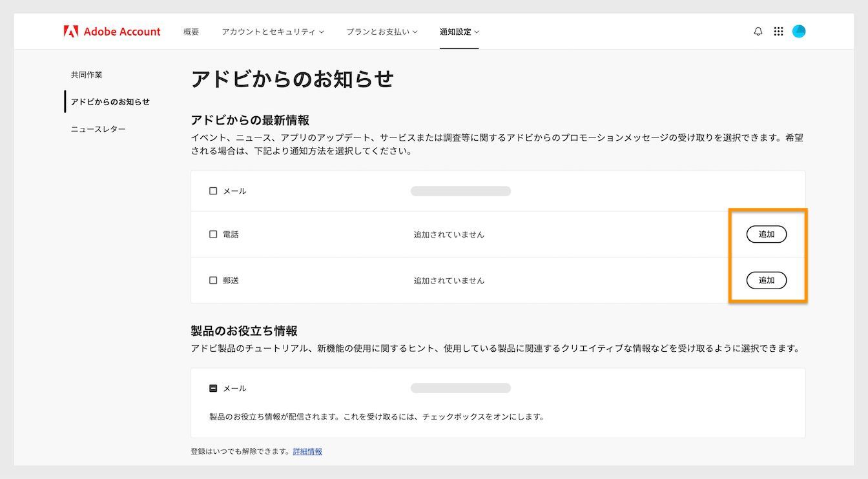The width and height of the screenshot is (868, 479).
Task: Select アドビからのお知らせ in the sidebar
Action: (110, 102)
